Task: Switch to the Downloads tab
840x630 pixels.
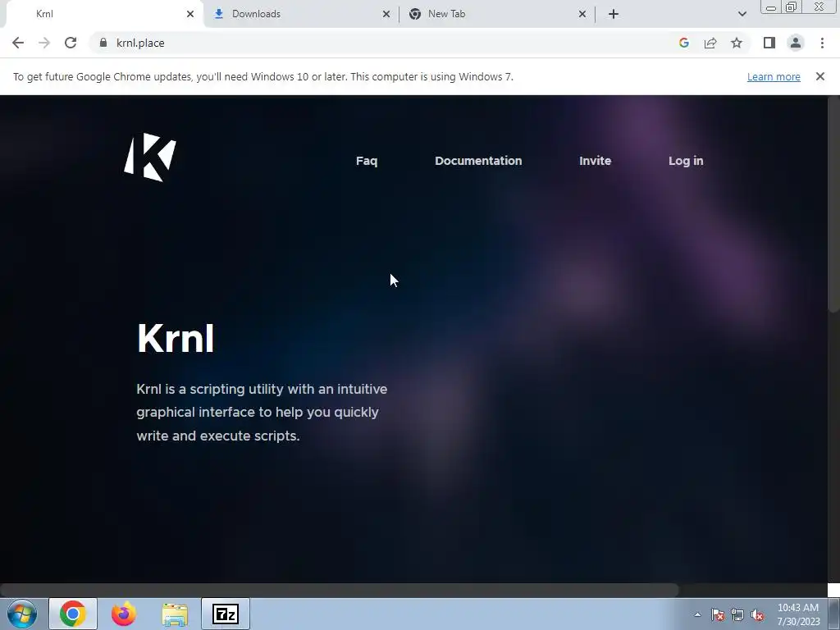Action: 300,14
